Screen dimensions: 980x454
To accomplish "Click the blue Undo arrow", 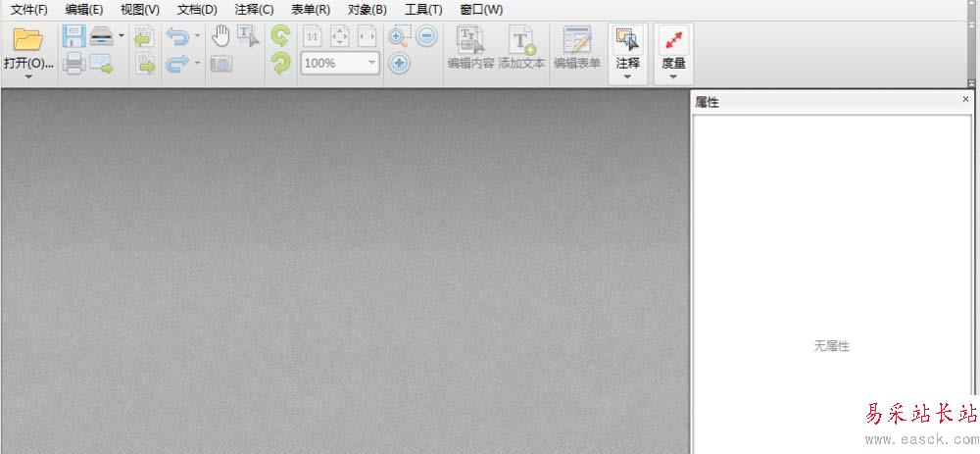I will [x=177, y=36].
